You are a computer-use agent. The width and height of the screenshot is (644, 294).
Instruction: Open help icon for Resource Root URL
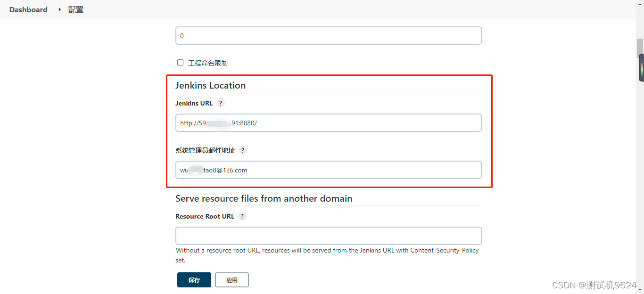click(x=242, y=216)
